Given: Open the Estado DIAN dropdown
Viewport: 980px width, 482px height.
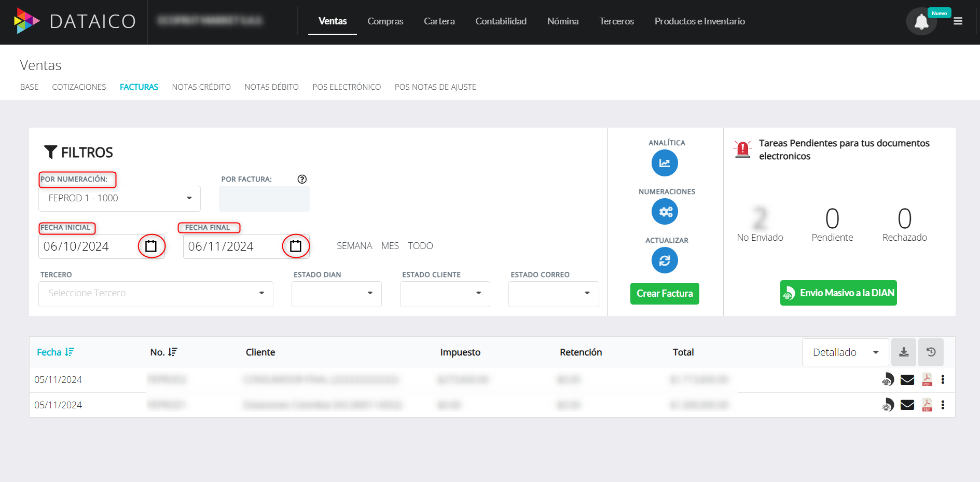Looking at the screenshot, I should (336, 294).
